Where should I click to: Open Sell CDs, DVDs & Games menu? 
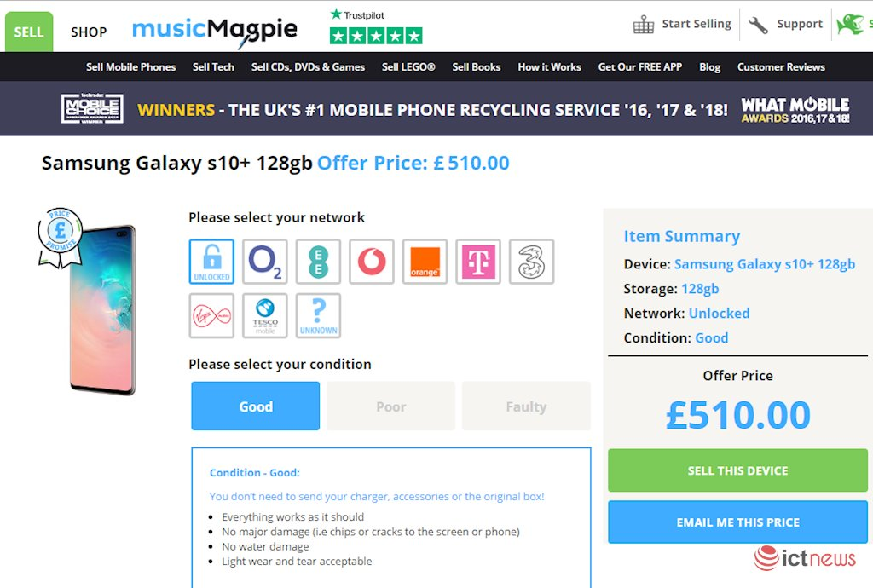tap(308, 66)
